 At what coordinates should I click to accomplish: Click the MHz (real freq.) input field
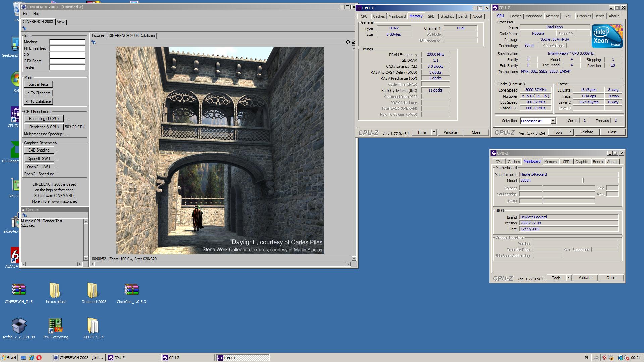pos(67,48)
